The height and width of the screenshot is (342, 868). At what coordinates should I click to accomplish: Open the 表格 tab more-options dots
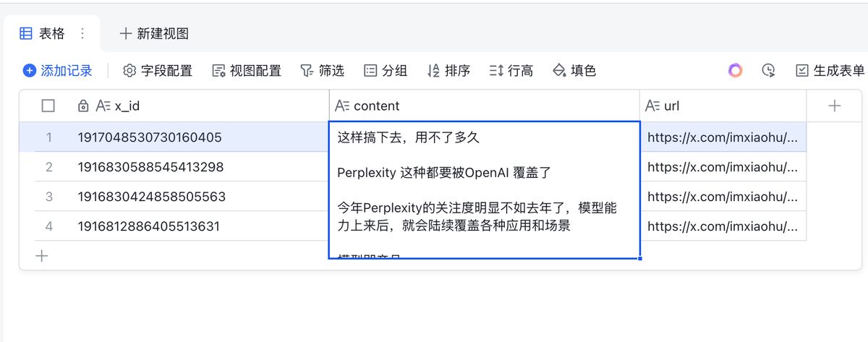coord(82,33)
